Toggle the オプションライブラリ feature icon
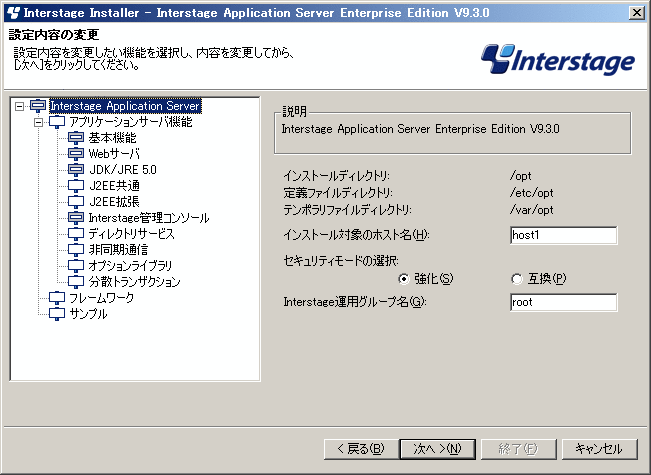 coord(76,266)
